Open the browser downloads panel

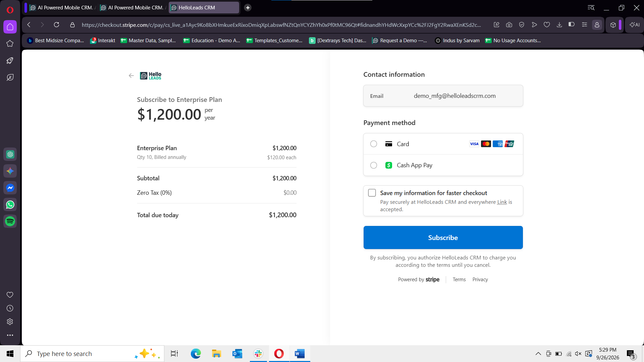559,25
